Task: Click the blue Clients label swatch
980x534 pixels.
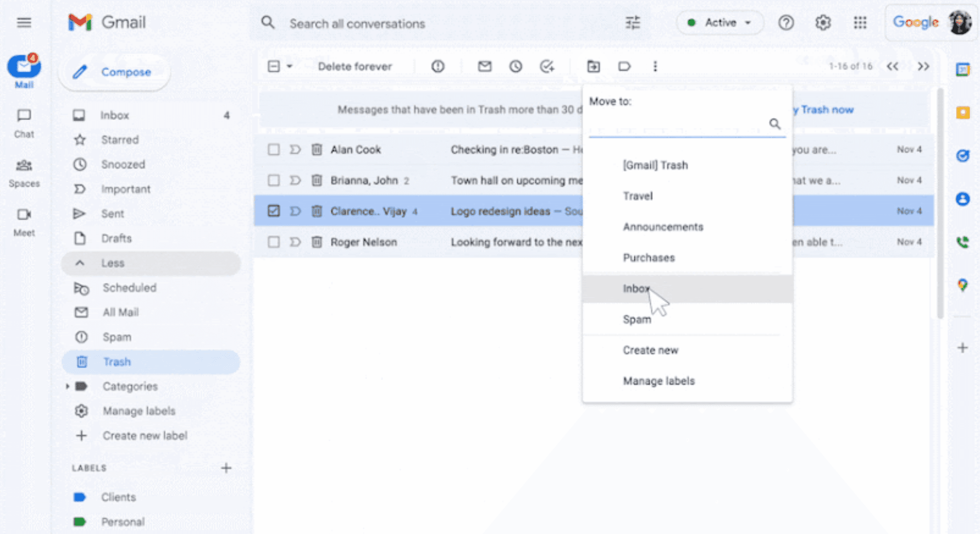Action: coord(80,497)
